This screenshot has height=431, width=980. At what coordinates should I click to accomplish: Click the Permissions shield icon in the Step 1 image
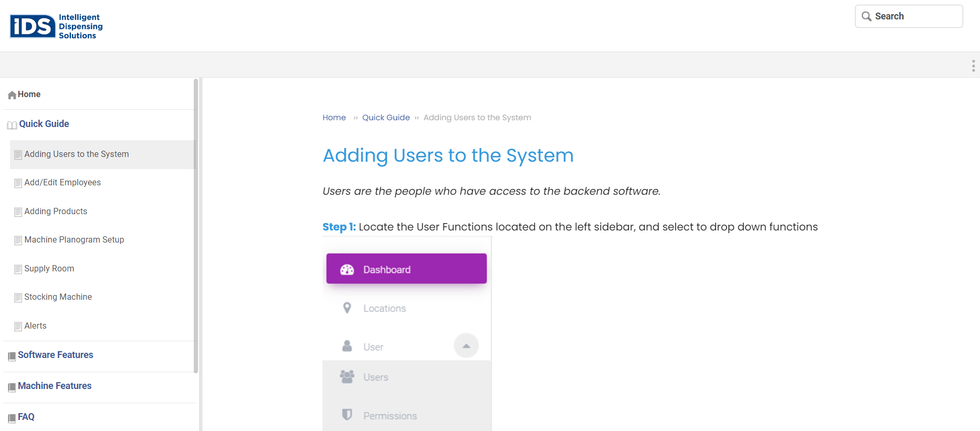(347, 415)
